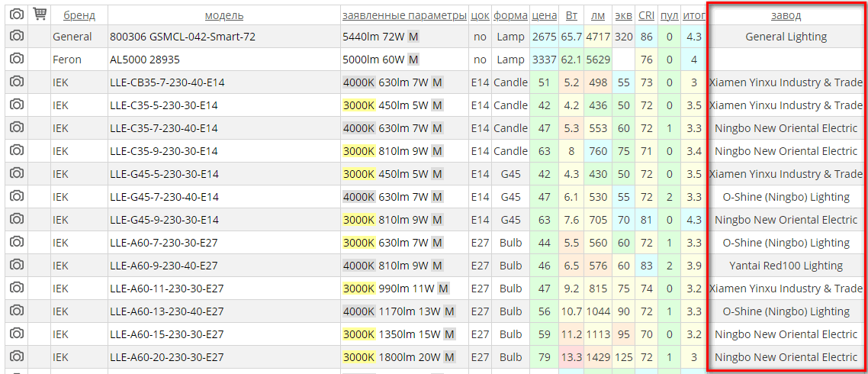868x374 pixels.
Task: Click the M badge in the Feron AL5000 row
Action: [x=413, y=60]
